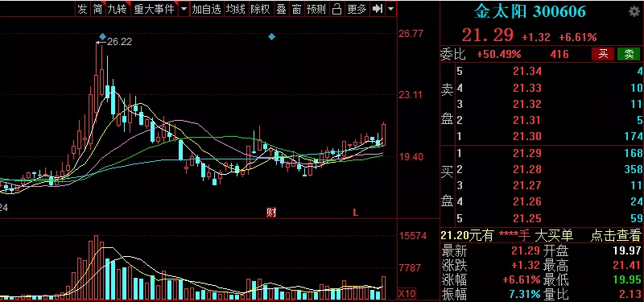Toggle the 均线 moving average lines

pyautogui.click(x=236, y=9)
